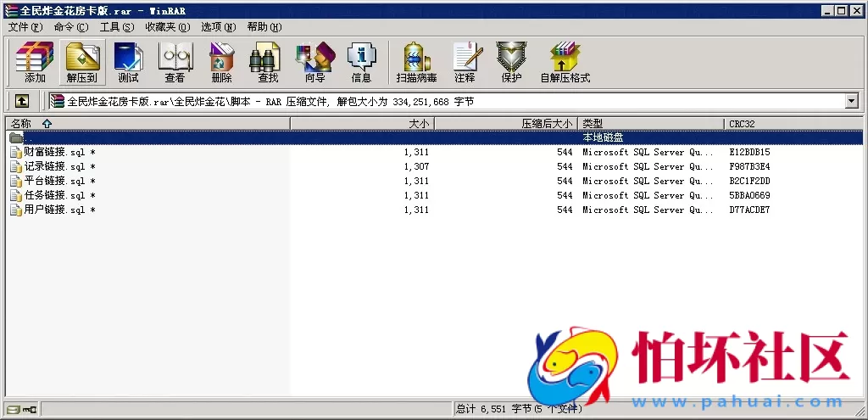Viewport: 868px width, 420px height.
Task: Click the 财富链接.sql file icon
Action: [x=16, y=152]
